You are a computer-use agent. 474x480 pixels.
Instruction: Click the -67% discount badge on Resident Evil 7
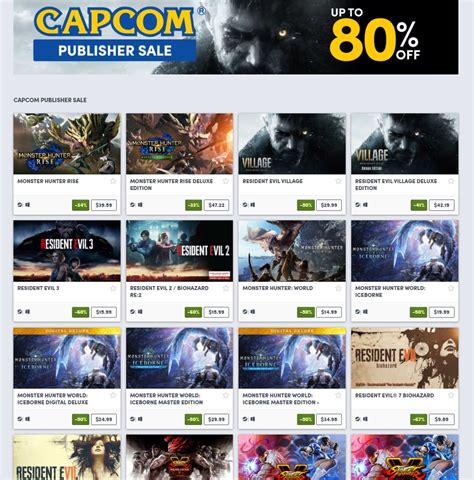tap(418, 419)
